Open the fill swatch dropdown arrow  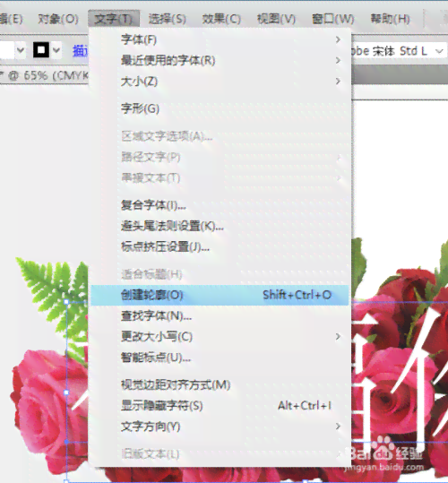(x=21, y=50)
